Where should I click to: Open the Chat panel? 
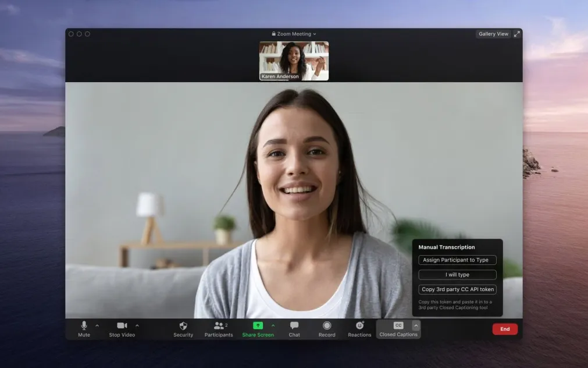(294, 329)
